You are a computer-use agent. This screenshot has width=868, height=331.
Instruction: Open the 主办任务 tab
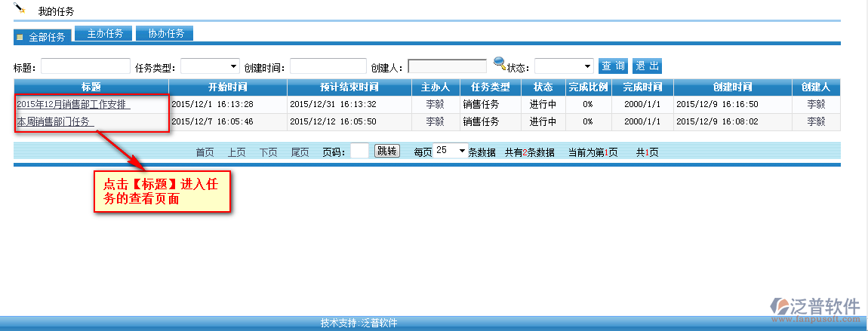click(x=104, y=33)
